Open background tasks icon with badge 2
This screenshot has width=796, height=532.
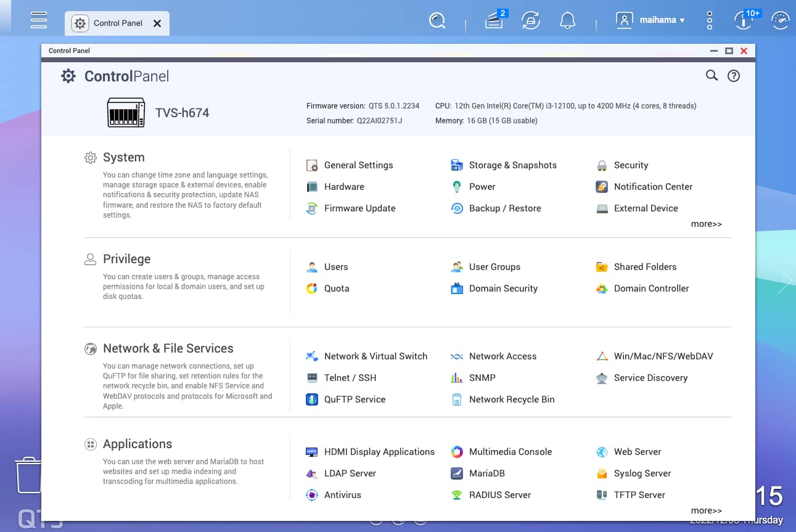[x=495, y=20]
